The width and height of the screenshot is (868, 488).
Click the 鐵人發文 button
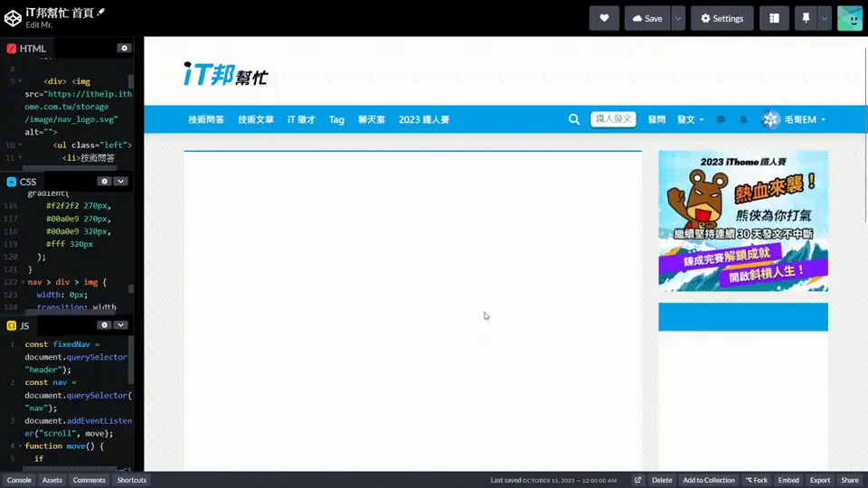pyautogui.click(x=613, y=119)
